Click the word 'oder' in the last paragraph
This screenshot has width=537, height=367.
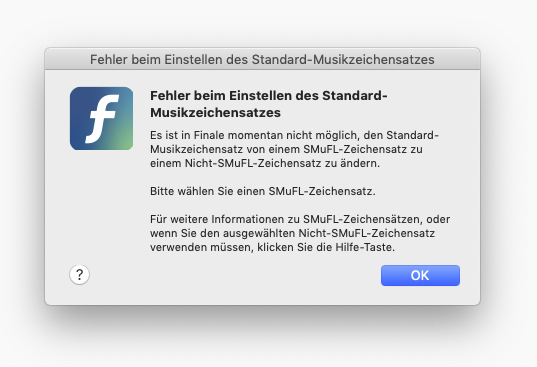click(438, 219)
